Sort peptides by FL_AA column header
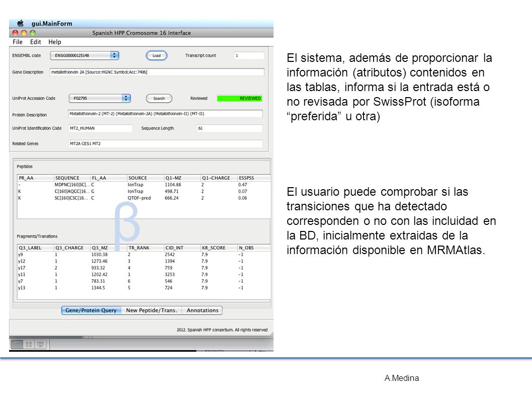 point(109,178)
